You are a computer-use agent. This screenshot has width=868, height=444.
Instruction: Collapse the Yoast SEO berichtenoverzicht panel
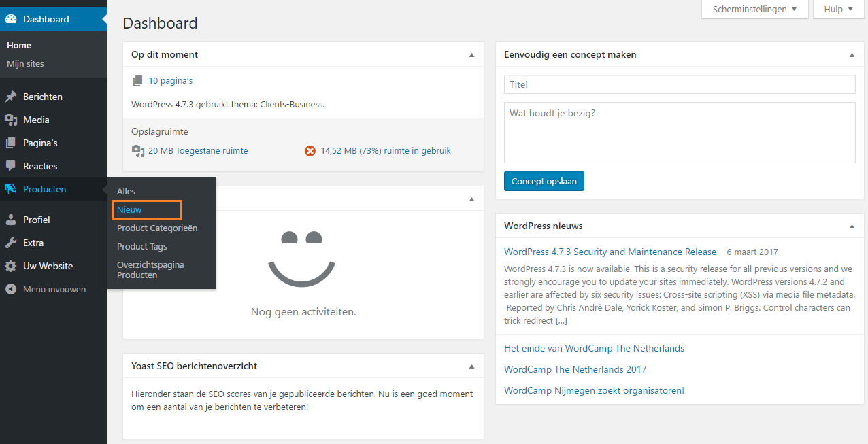(471, 366)
